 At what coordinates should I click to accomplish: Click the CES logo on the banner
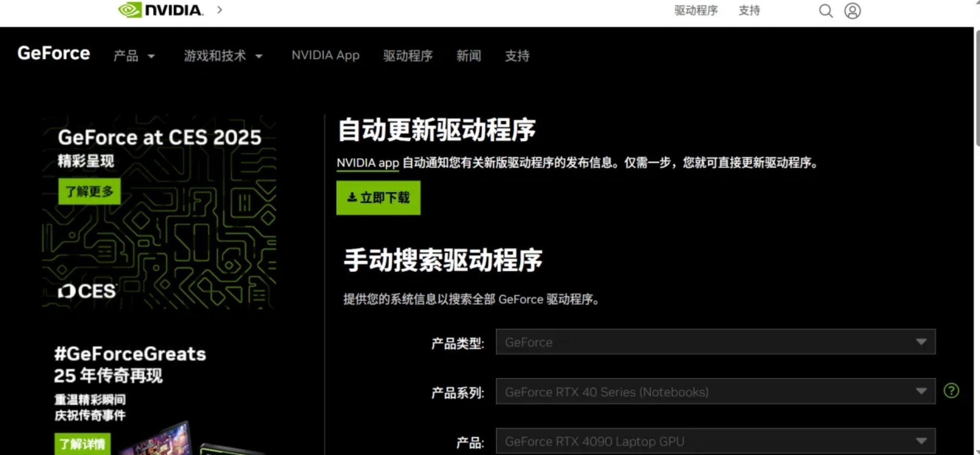click(x=87, y=291)
